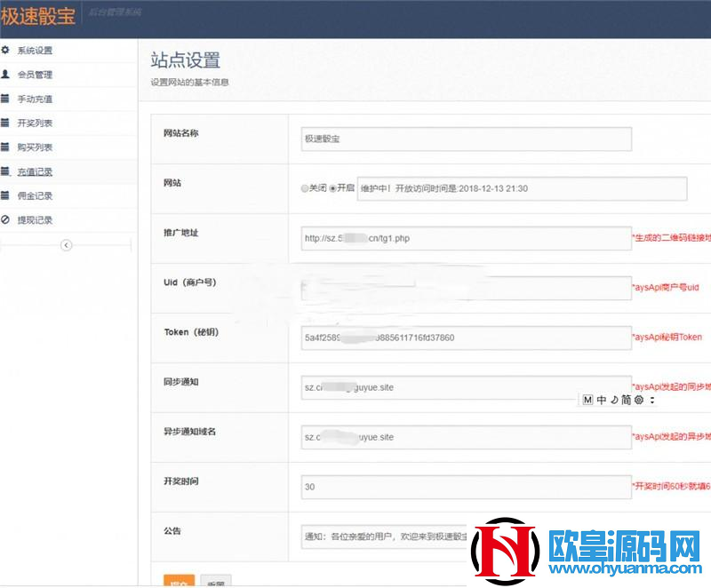This screenshot has height=588, width=711.
Task: Click the ban icon beside 提现记录
Action: pos(5,219)
